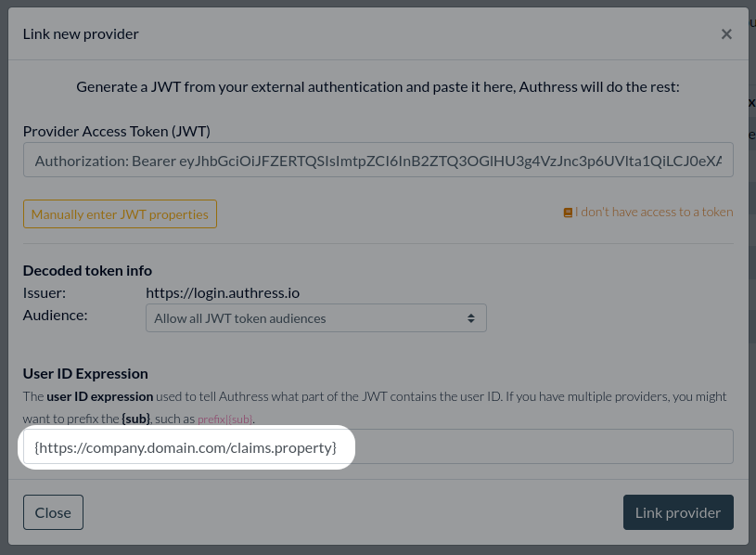Click the User ID Expression section heading

(x=86, y=373)
